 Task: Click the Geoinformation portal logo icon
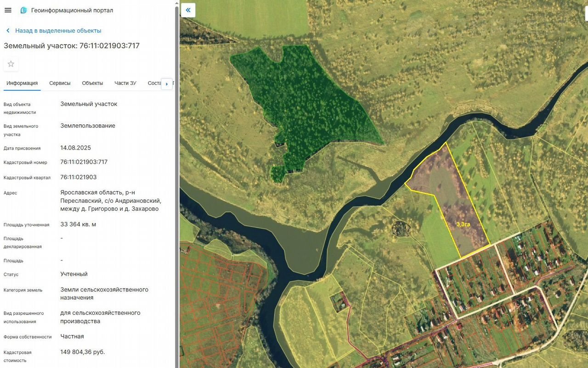point(24,10)
